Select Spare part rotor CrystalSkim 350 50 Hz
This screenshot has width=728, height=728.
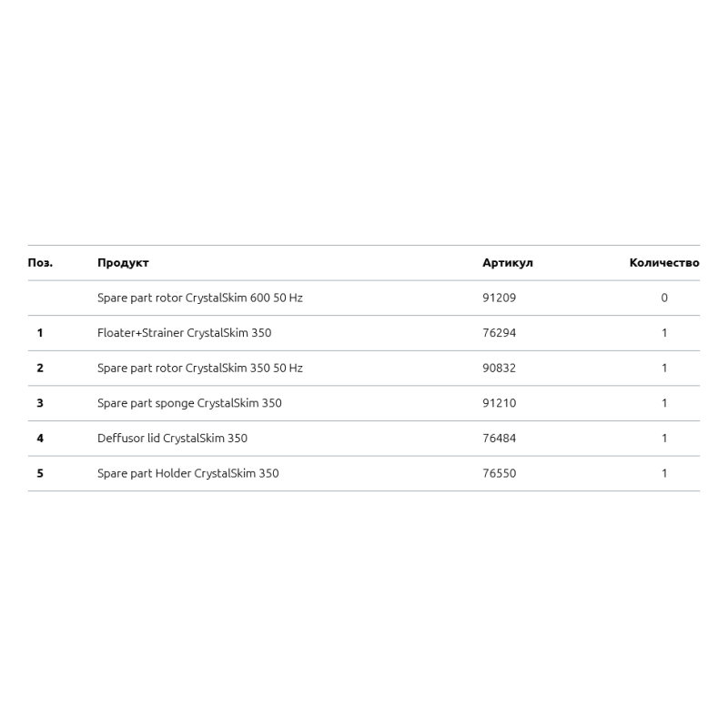200,368
